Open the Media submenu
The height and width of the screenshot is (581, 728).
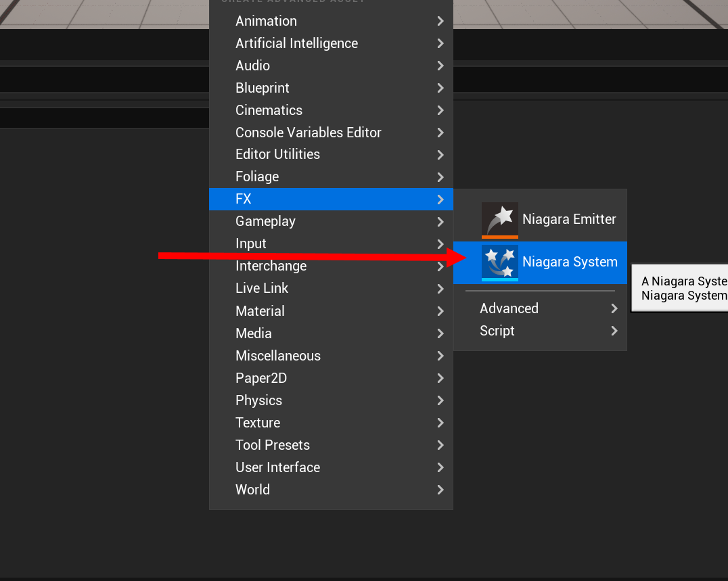[x=331, y=333]
